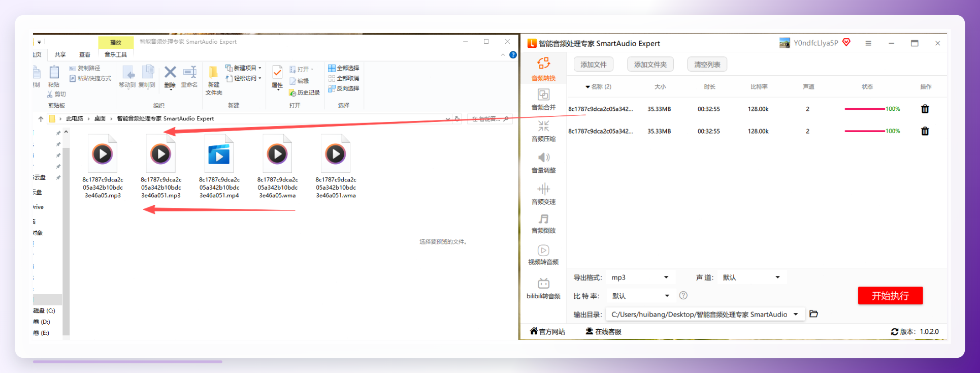Select file ending 3e46a051.mp3 in Explorer
The width and height of the screenshot is (980, 373).
click(161, 166)
